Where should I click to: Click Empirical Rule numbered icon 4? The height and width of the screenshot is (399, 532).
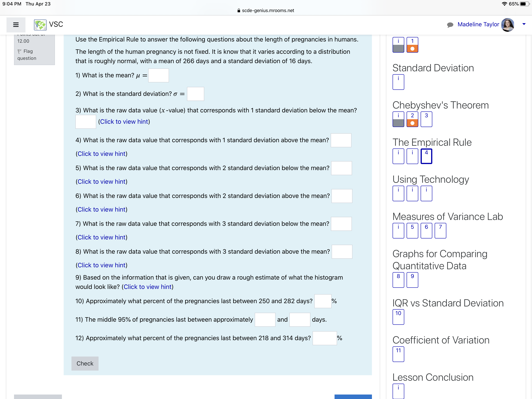(x=426, y=156)
